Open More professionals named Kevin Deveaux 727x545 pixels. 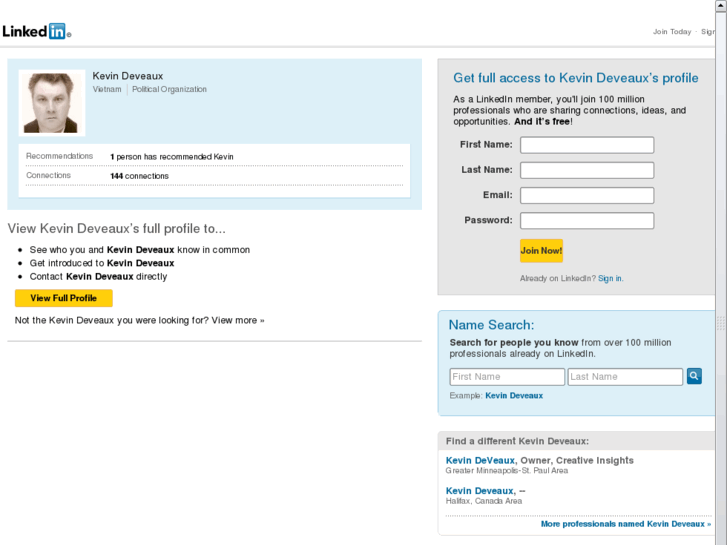tap(625, 524)
